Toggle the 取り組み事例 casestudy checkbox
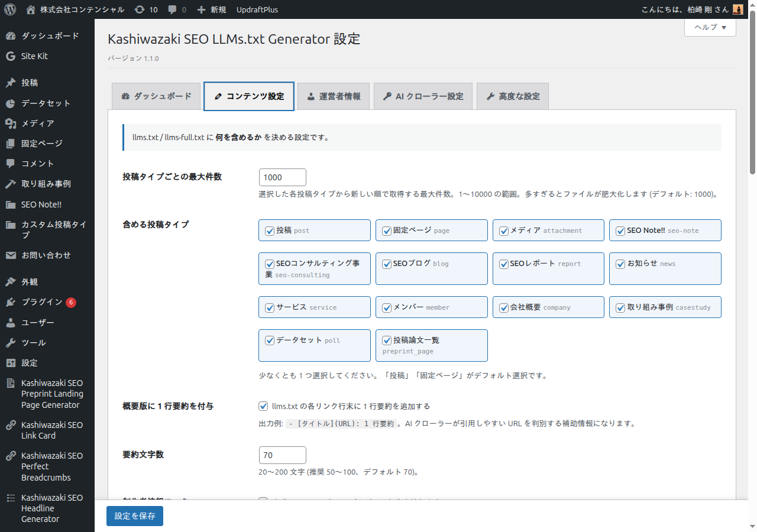The image size is (757, 532). 620,307
